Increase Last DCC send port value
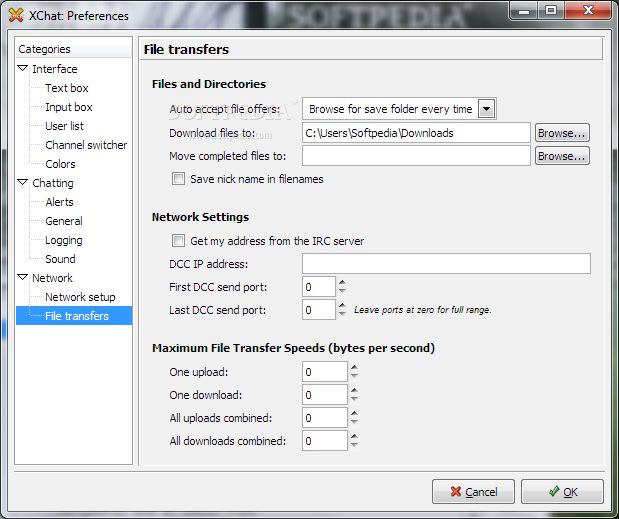The height and width of the screenshot is (519, 619). [x=342, y=305]
